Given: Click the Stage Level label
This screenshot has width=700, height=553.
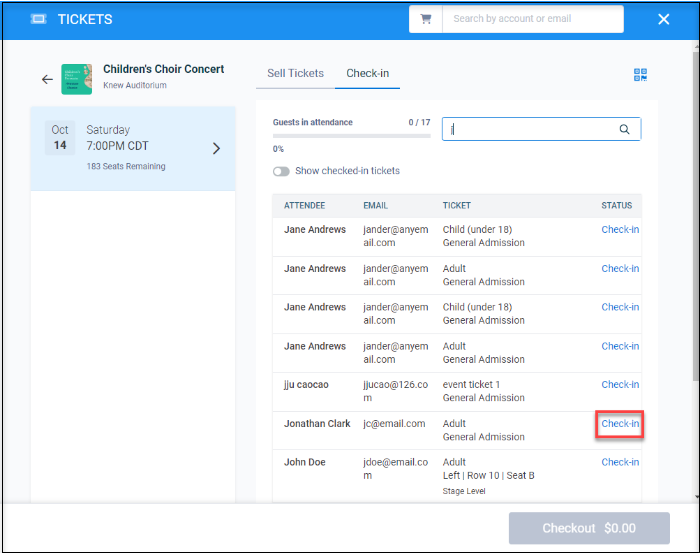Looking at the screenshot, I should 464,491.
